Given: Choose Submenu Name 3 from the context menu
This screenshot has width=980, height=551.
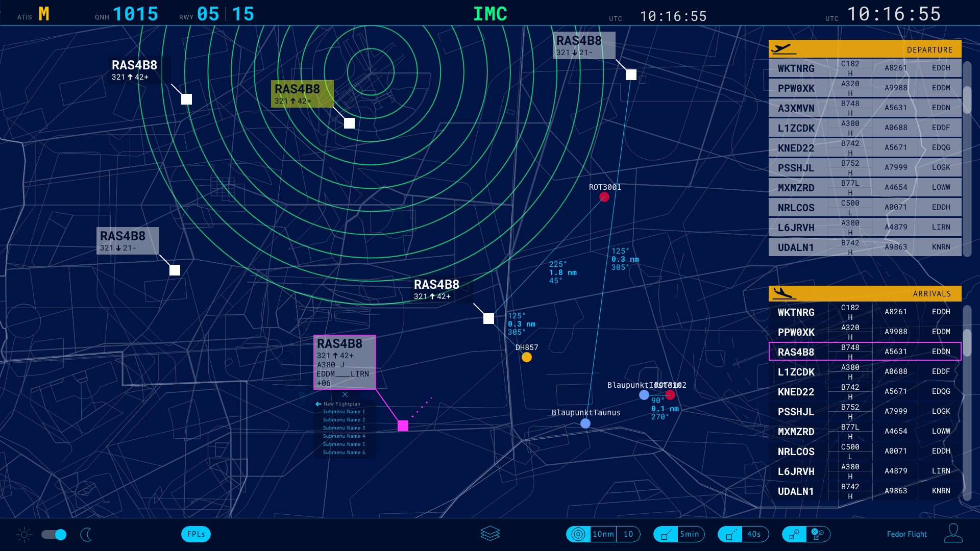Looking at the screenshot, I should click(344, 428).
